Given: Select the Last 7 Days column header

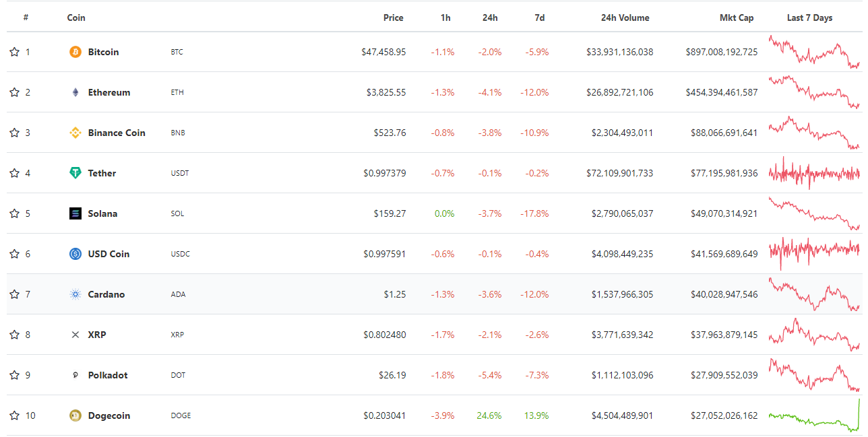Looking at the screenshot, I should (809, 18).
